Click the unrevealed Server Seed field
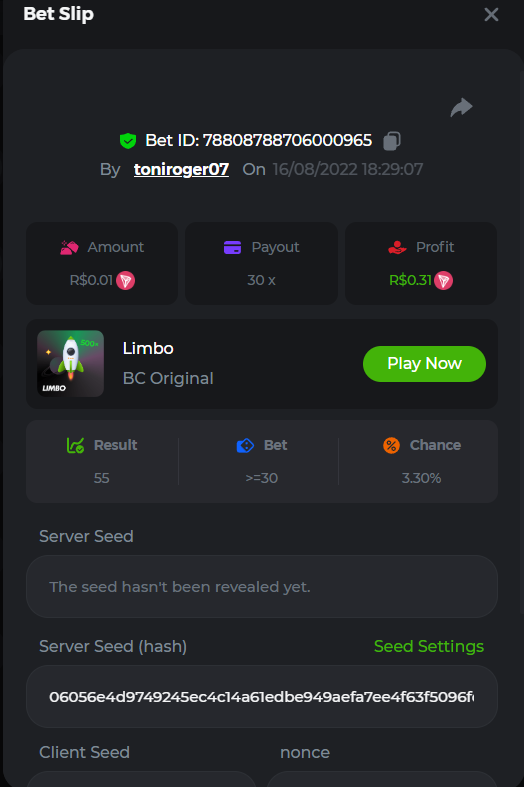This screenshot has width=524, height=787. [x=261, y=587]
